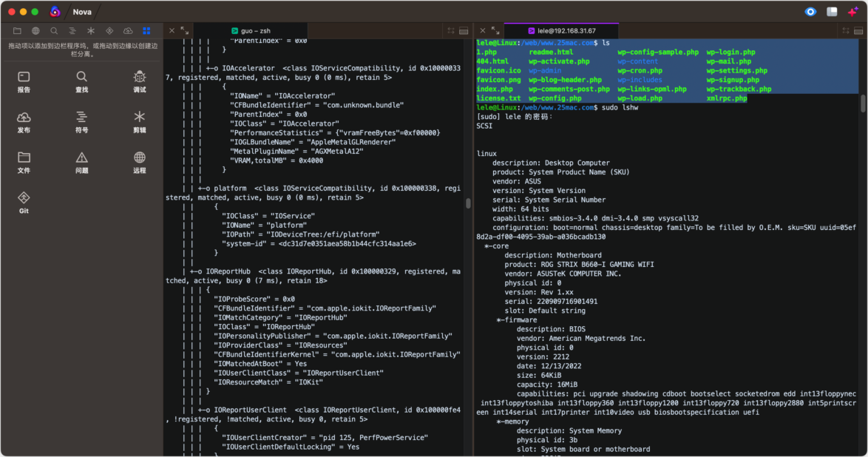
Task: Click xmlrpc.php in ls output
Action: (x=727, y=98)
